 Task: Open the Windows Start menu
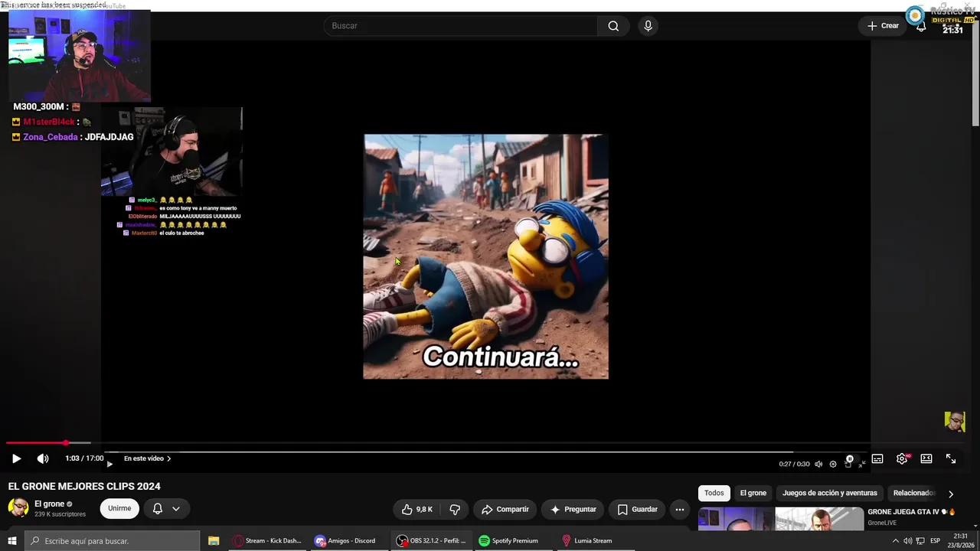pyautogui.click(x=11, y=540)
